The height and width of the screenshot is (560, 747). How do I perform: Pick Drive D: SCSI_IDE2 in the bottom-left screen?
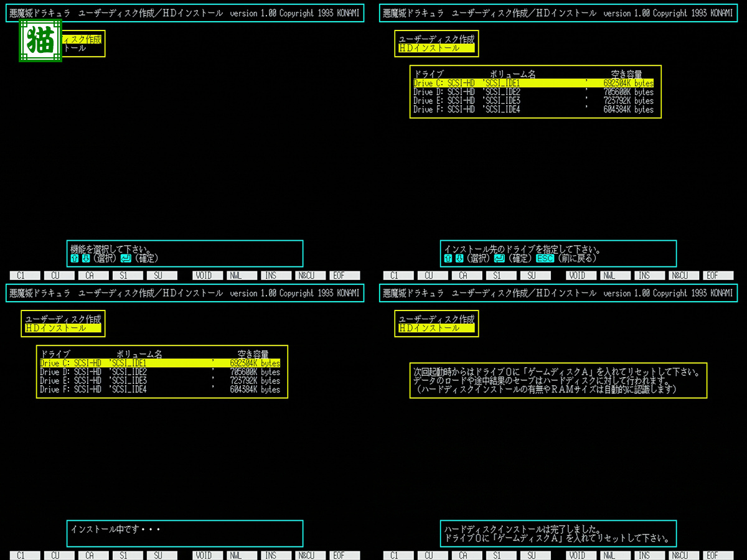click(160, 371)
